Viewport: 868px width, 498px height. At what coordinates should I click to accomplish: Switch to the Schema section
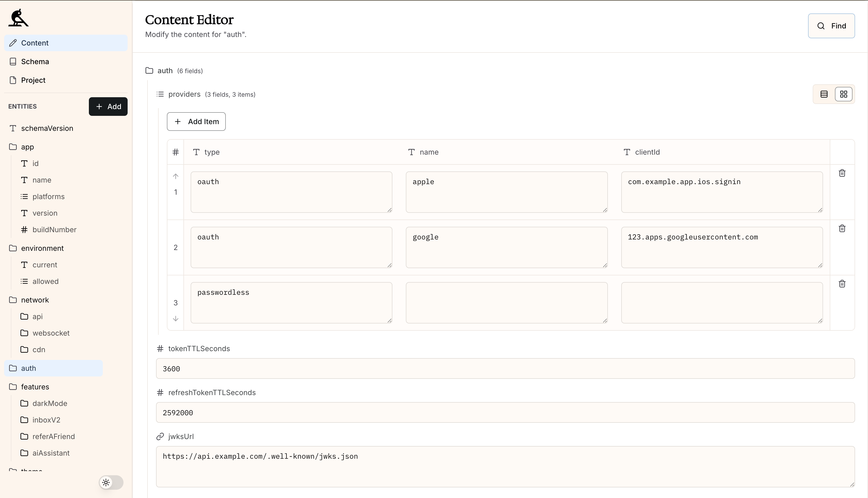tap(35, 61)
